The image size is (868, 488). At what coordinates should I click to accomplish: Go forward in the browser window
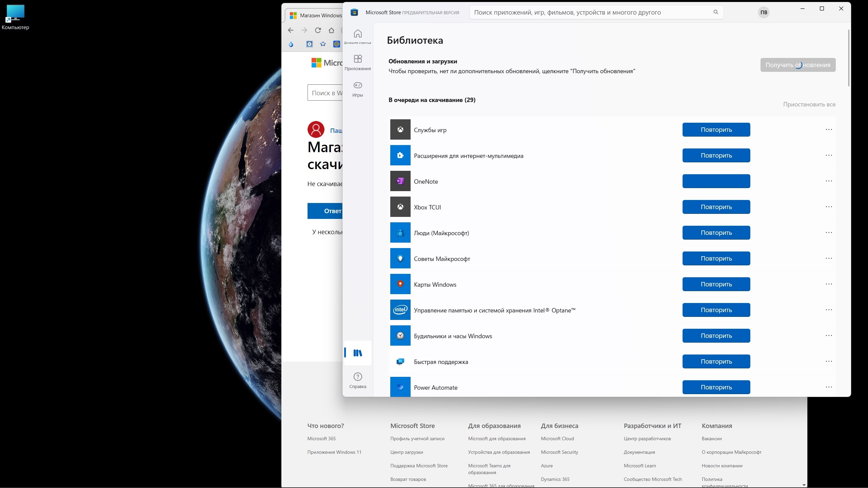pos(304,30)
